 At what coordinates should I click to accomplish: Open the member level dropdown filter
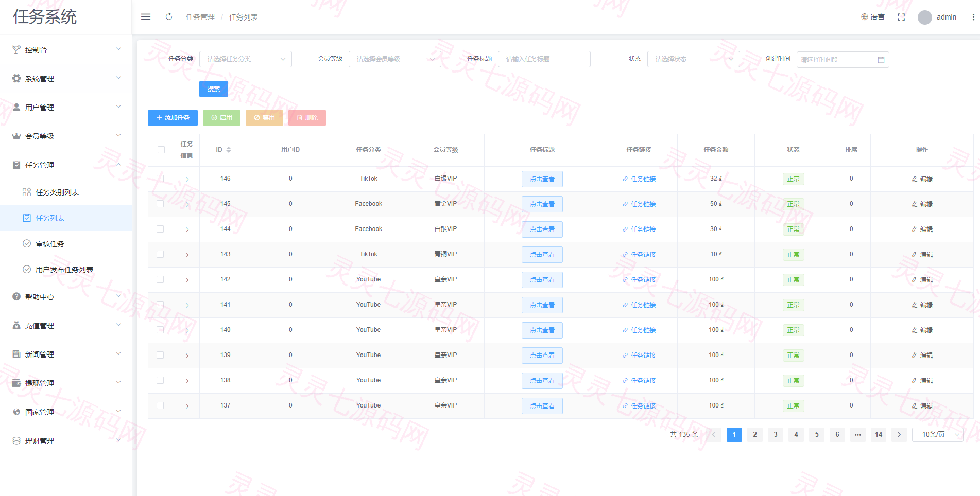click(x=395, y=59)
